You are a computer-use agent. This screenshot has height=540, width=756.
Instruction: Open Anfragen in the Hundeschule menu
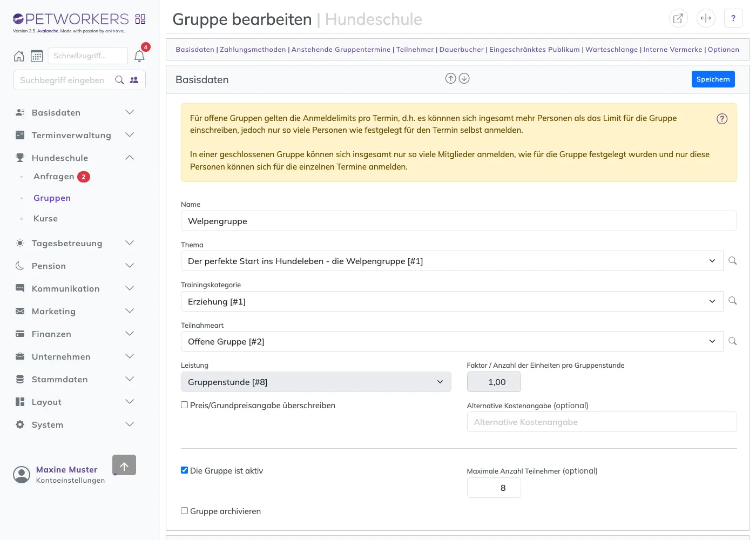click(54, 177)
